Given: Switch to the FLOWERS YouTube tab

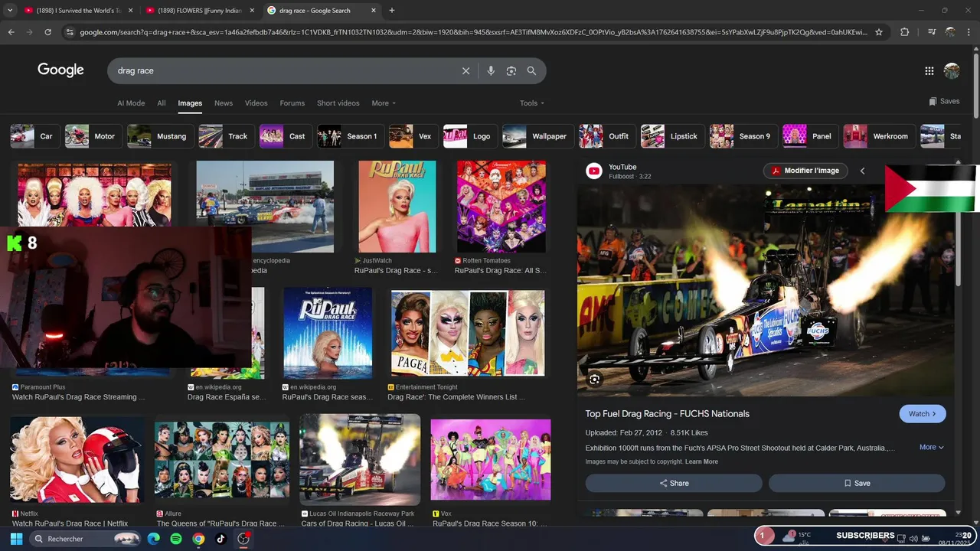Looking at the screenshot, I should pyautogui.click(x=199, y=11).
